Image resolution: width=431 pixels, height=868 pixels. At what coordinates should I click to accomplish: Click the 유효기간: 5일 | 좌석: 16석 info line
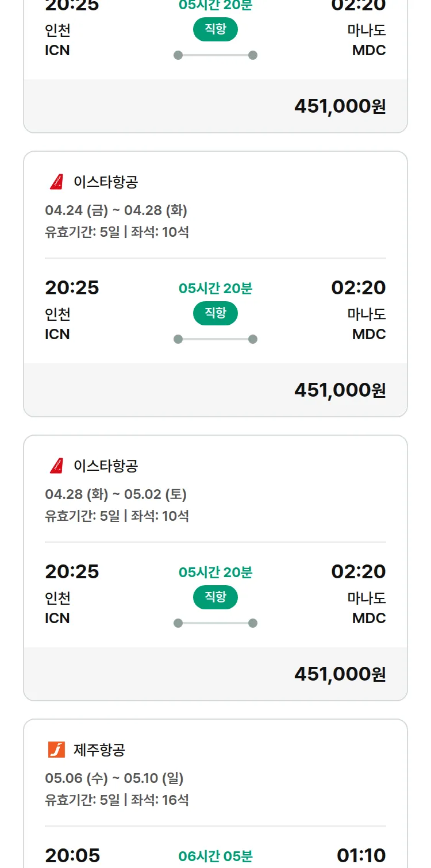117,800
